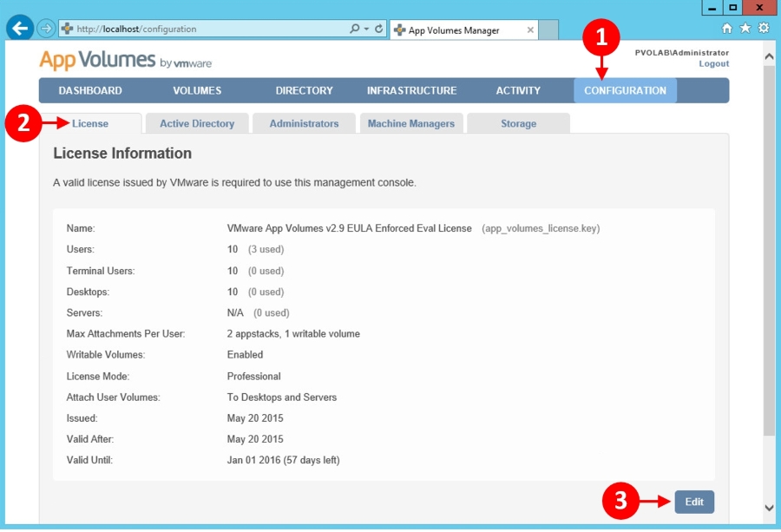
Task: Click the App Volumes by VMware logo
Action: (126, 60)
